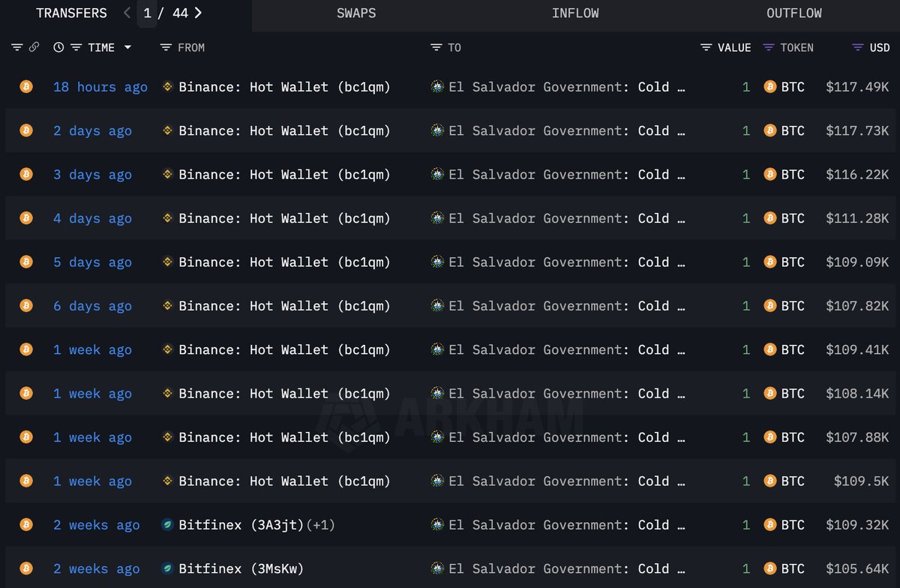The image size is (900, 588).
Task: Open the 2 days ago transaction link
Action: [x=92, y=130]
